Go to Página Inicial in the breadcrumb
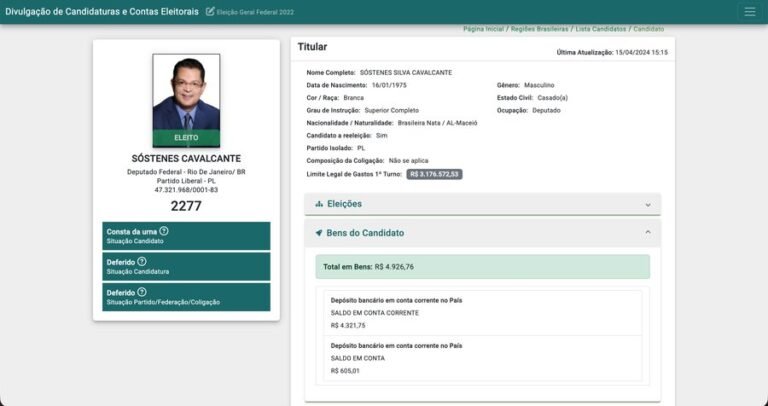This screenshot has height=406, width=768. [483, 30]
